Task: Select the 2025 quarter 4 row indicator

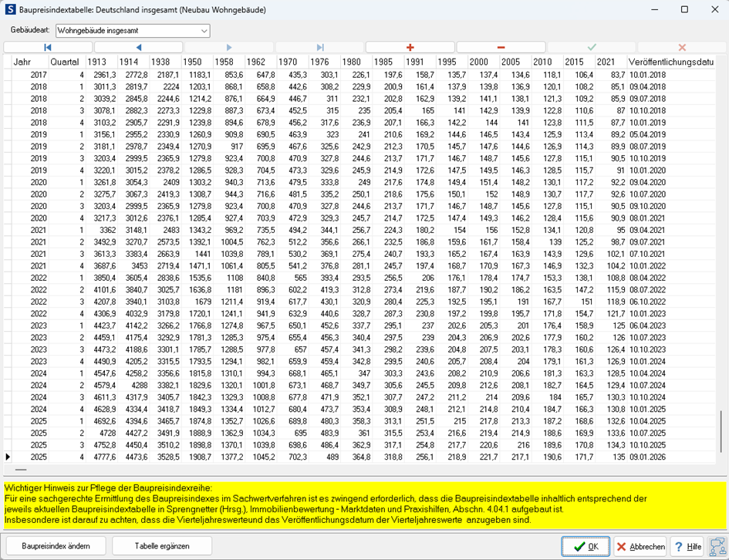Action: (x=8, y=457)
